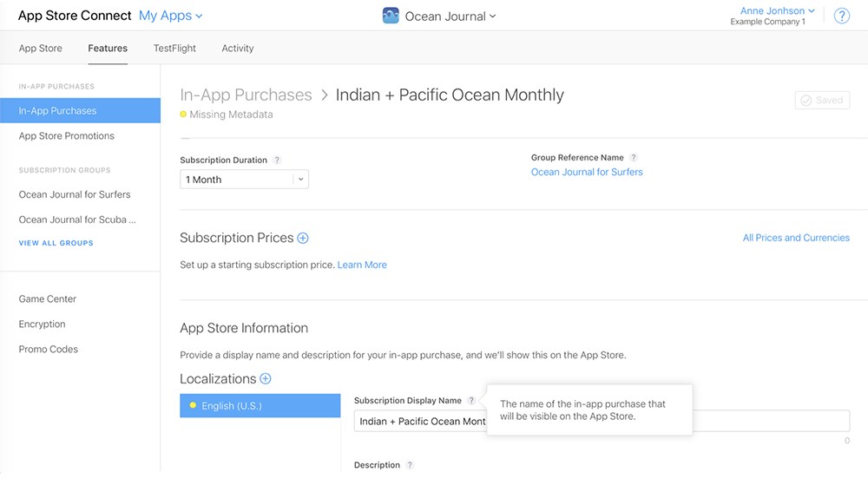Viewport: 868px width, 485px height.
Task: Click the App Store Information heading
Action: click(x=244, y=328)
